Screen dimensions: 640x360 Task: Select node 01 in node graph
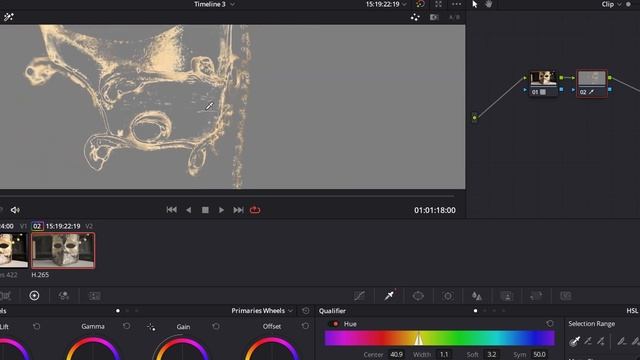coord(543,84)
